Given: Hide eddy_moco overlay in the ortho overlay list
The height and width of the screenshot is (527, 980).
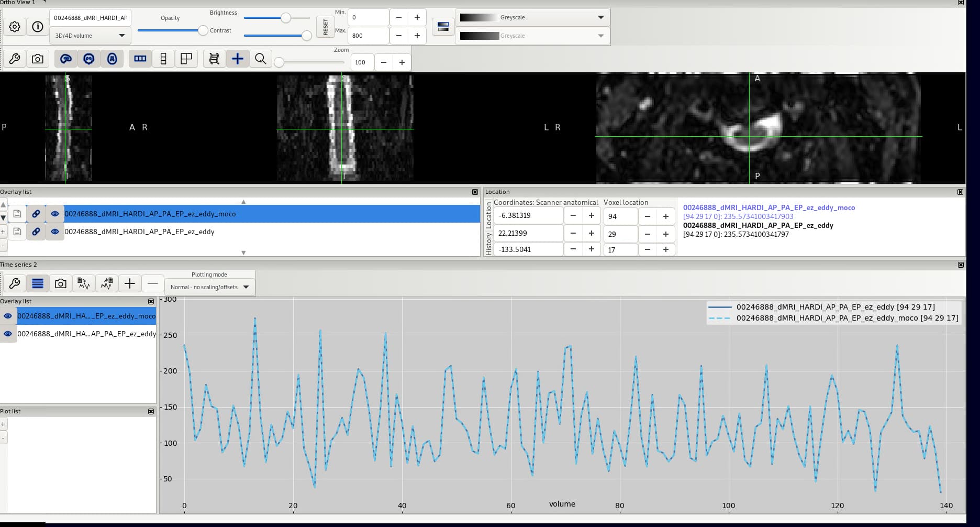Looking at the screenshot, I should coord(55,214).
